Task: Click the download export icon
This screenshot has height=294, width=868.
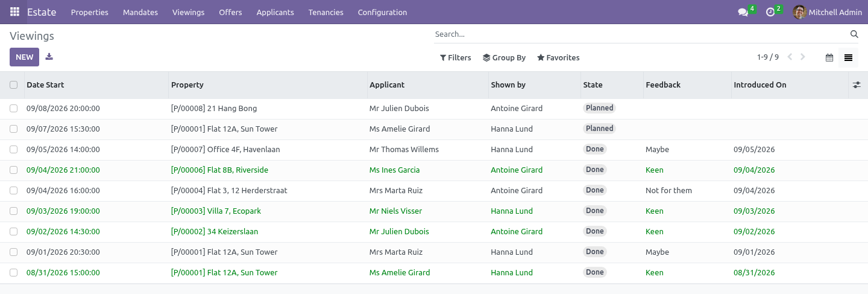Action: [x=49, y=57]
